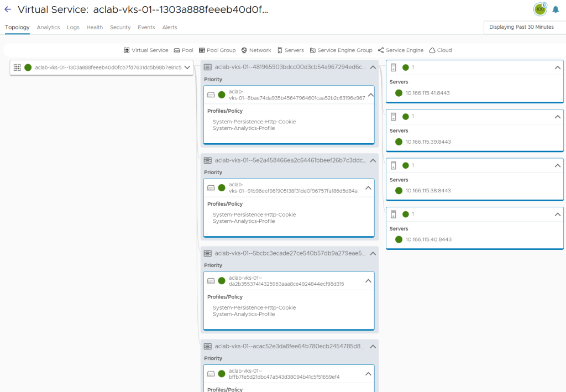Collapse the server card containing 10.166.115.39:8443
This screenshot has width=566, height=392.
[x=557, y=117]
